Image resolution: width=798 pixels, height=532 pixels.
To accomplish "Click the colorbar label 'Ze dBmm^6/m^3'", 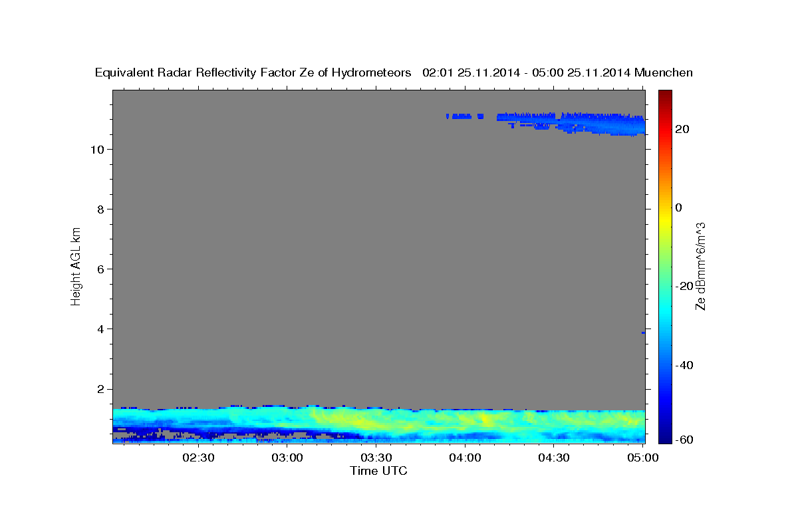I will [700, 266].
